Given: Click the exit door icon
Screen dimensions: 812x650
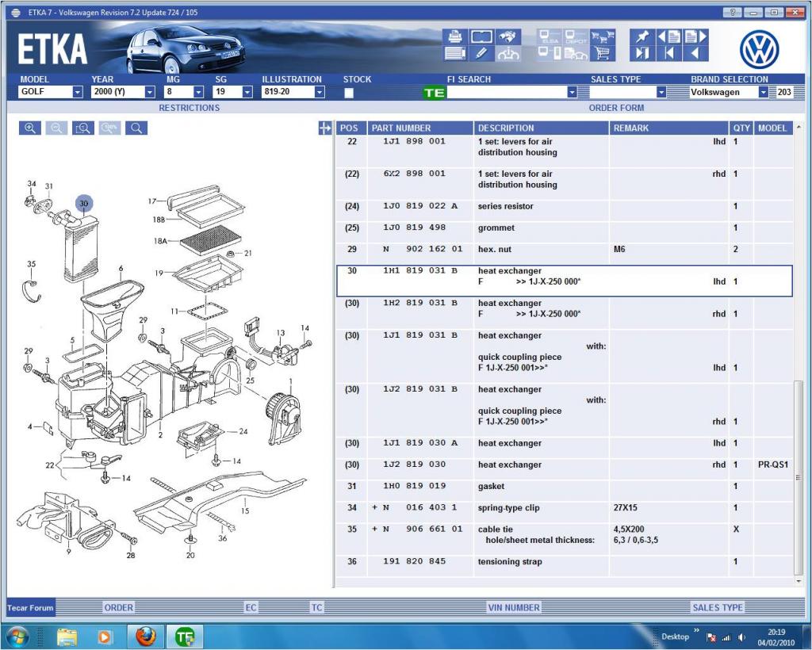Looking at the screenshot, I should pos(642,53).
